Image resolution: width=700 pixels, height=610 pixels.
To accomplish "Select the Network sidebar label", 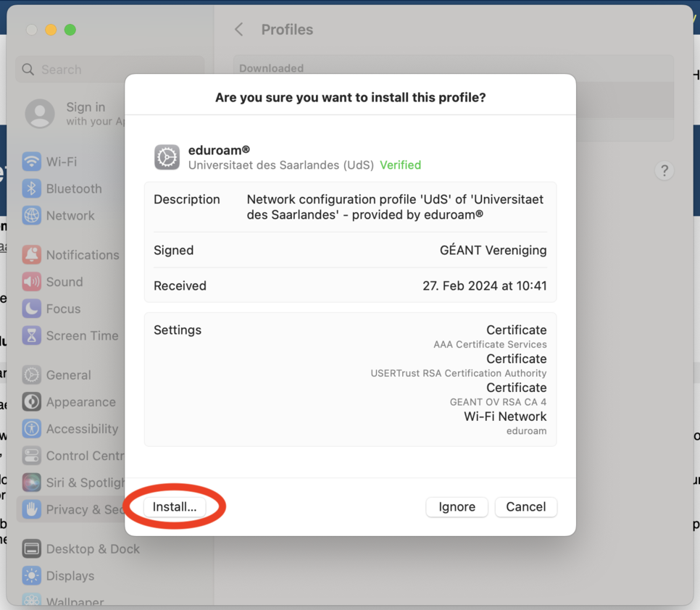I will pyautogui.click(x=70, y=216).
